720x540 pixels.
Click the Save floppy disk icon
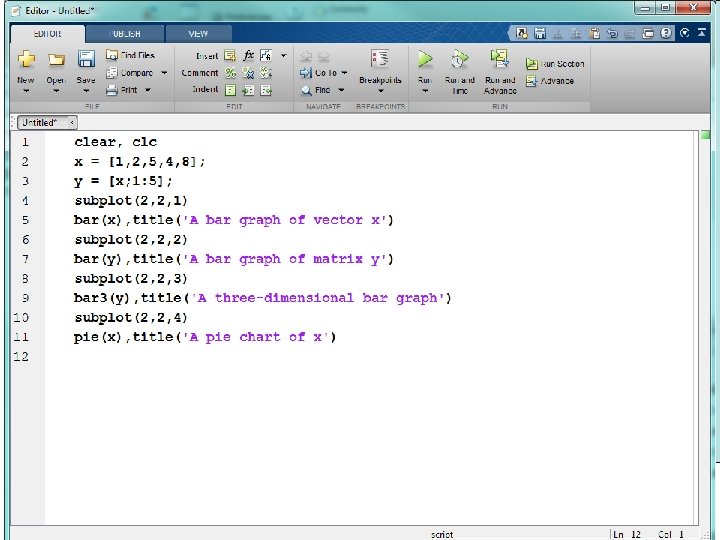(x=86, y=59)
